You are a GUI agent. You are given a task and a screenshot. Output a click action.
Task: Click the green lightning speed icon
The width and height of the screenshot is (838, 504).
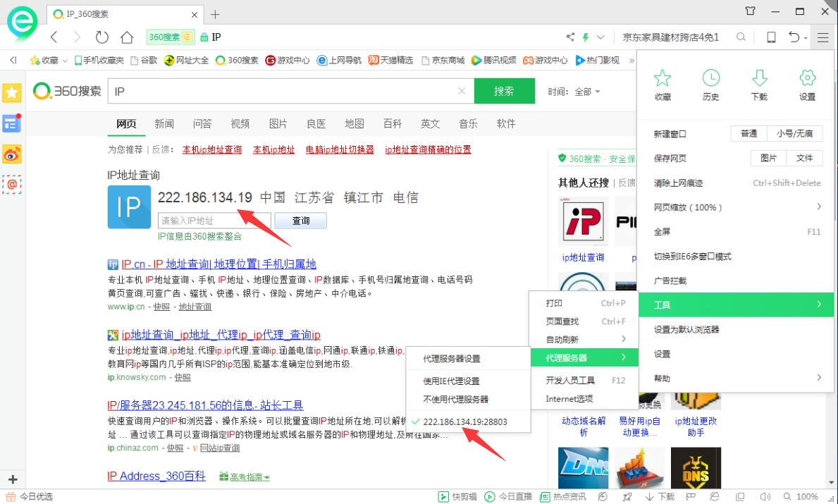[x=586, y=37]
